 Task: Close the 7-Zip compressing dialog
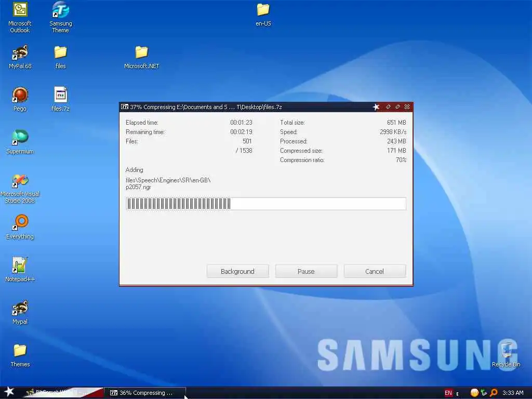[407, 107]
